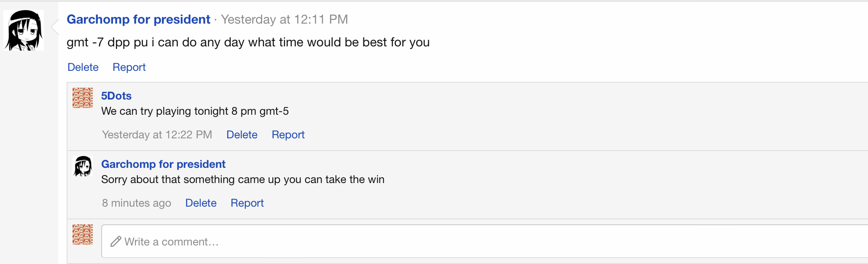
Task: Open Garchomp's small avatar in the reply
Action: (x=83, y=166)
